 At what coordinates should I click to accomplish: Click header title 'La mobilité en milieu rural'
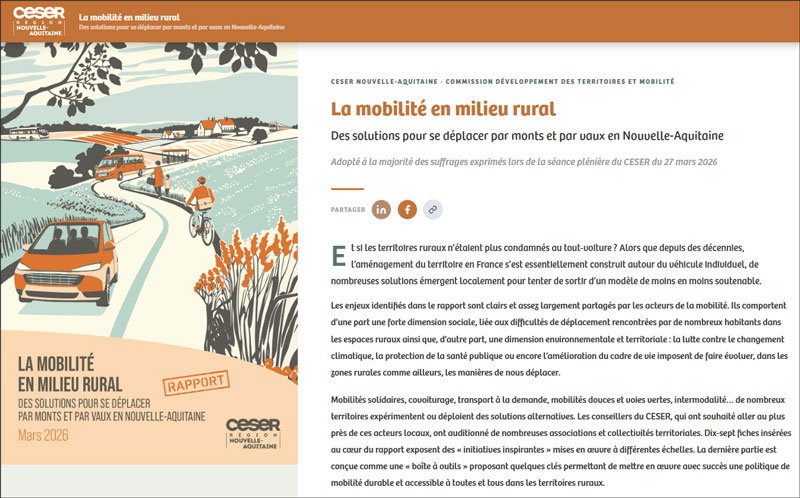(x=129, y=17)
